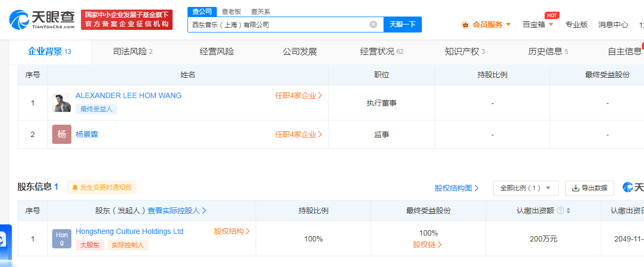Click the 200万元 capital cell
This screenshot has width=644, height=267.
pyautogui.click(x=543, y=239)
